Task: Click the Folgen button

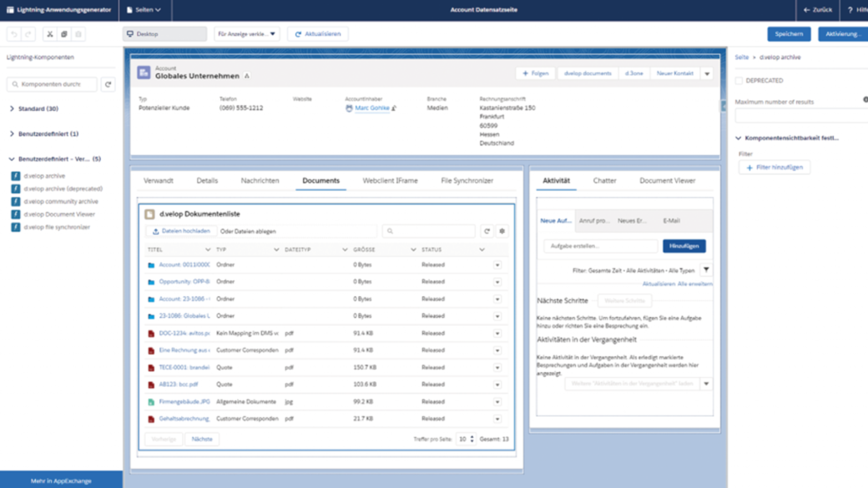Action: coord(535,73)
